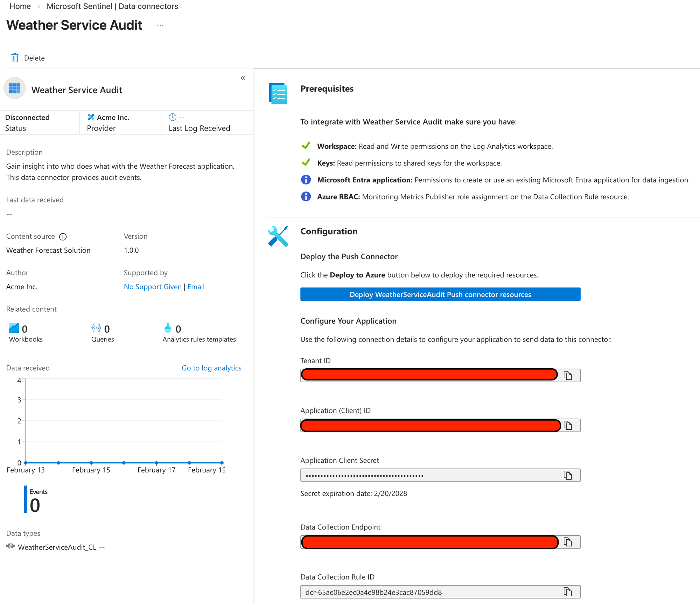Copy the Tenant ID value
The height and width of the screenshot is (603, 700).
point(567,376)
